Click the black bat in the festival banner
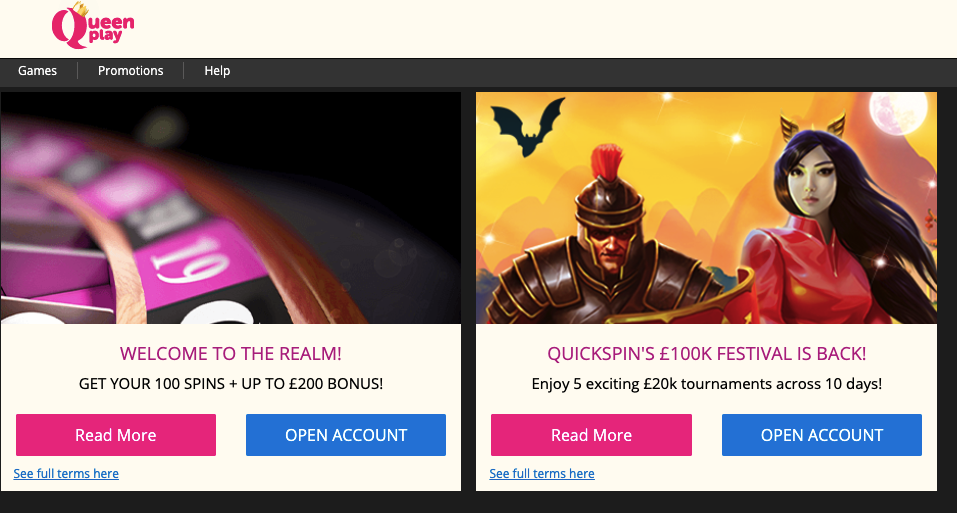Image resolution: width=957 pixels, height=513 pixels. [528, 126]
